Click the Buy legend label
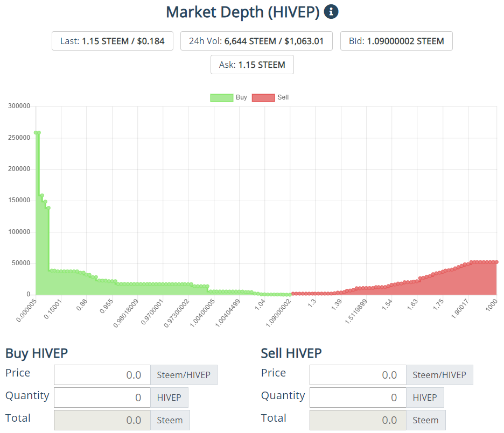 [x=241, y=97]
